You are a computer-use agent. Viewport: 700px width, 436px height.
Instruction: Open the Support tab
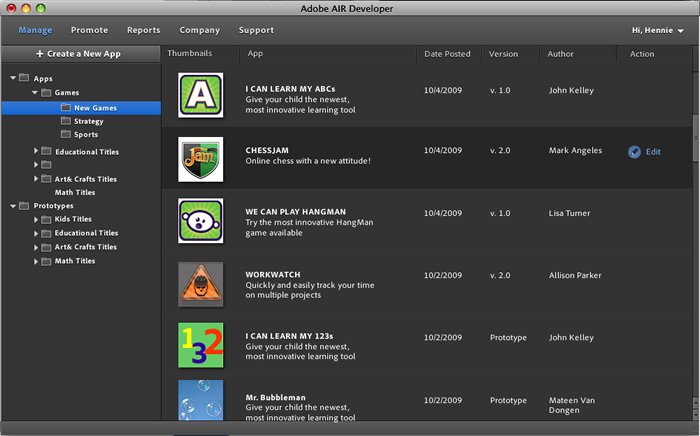[256, 30]
